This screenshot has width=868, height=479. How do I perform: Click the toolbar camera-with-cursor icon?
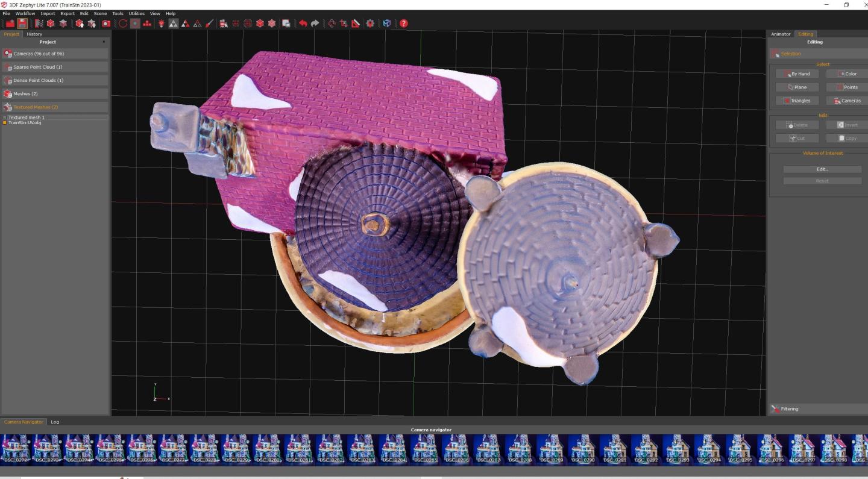click(x=223, y=23)
